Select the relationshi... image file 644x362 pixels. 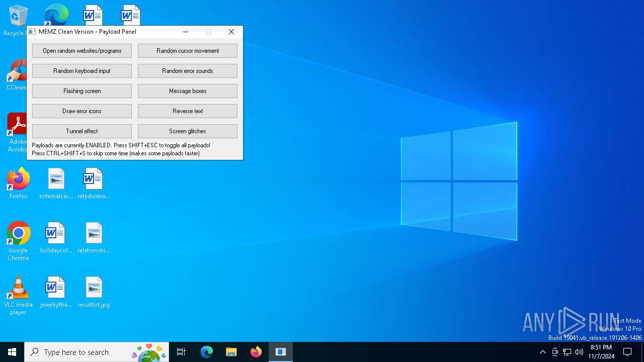pyautogui.click(x=94, y=238)
